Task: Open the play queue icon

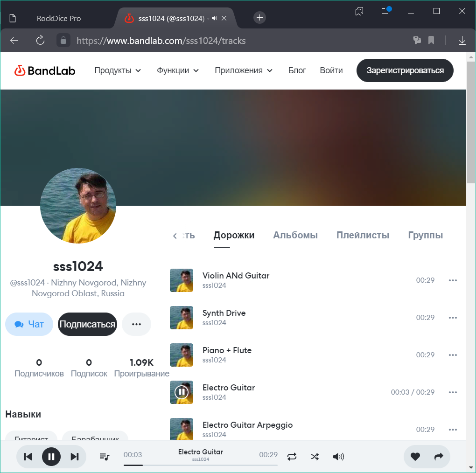Action: point(105,457)
